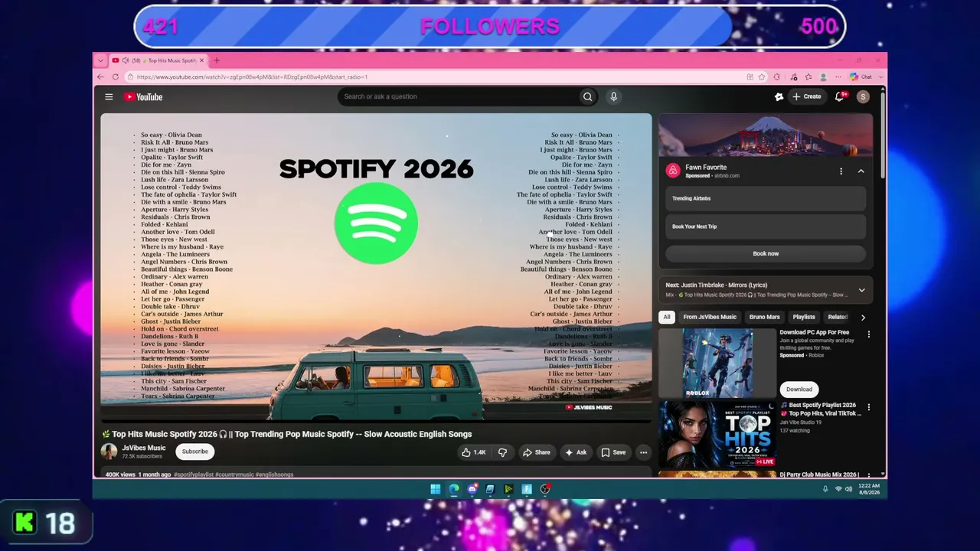Click the Roblox Download button

799,390
